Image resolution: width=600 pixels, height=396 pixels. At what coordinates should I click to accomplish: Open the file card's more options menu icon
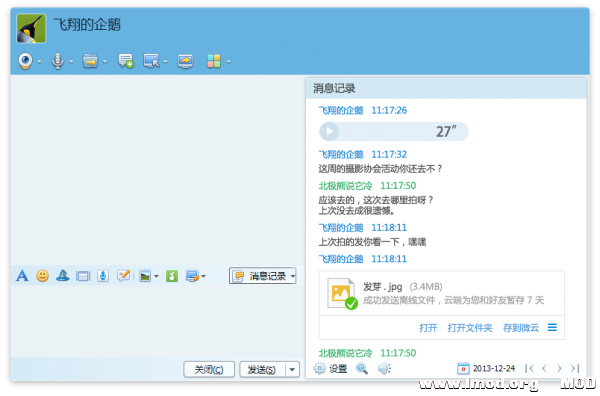coord(552,328)
